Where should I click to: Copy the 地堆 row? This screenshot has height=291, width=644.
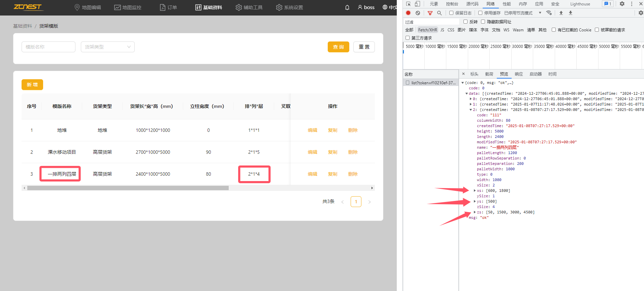[333, 130]
